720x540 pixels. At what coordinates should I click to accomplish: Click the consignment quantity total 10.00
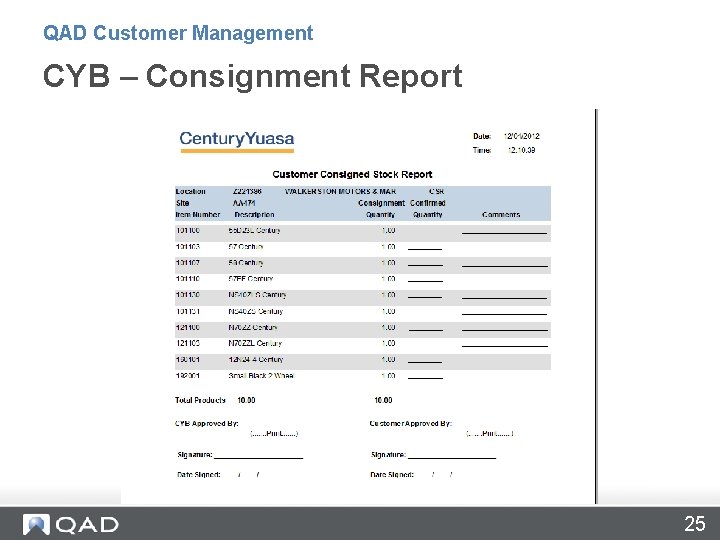click(383, 400)
